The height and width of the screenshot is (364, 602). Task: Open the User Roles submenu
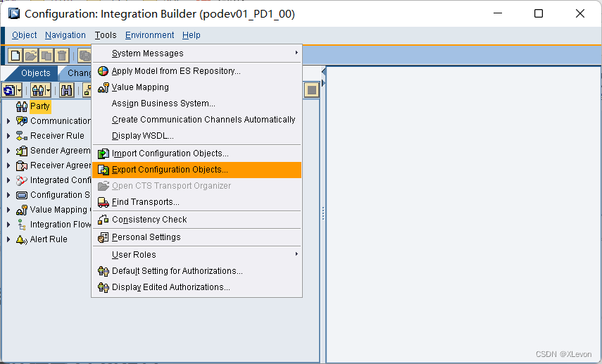coord(196,255)
